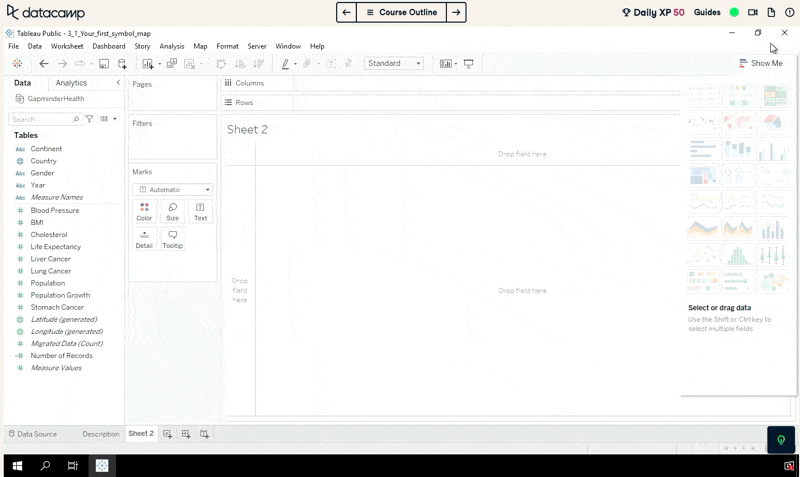Click the Text button on Marks card

click(201, 212)
